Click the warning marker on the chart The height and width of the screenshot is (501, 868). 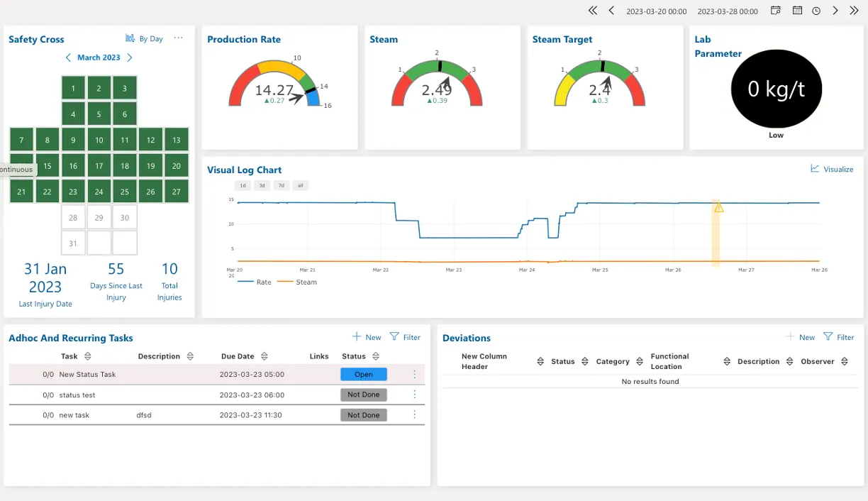[x=718, y=207]
